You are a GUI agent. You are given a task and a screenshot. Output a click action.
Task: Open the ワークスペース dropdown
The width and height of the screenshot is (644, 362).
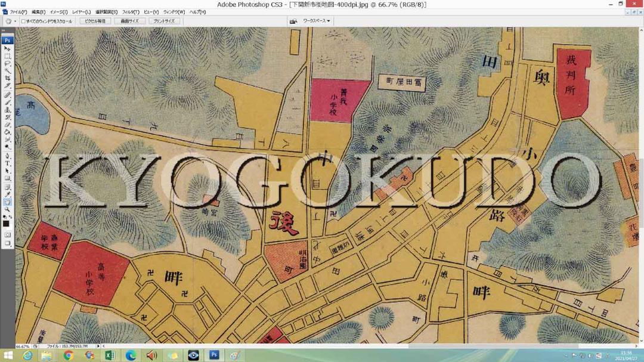click(x=316, y=21)
